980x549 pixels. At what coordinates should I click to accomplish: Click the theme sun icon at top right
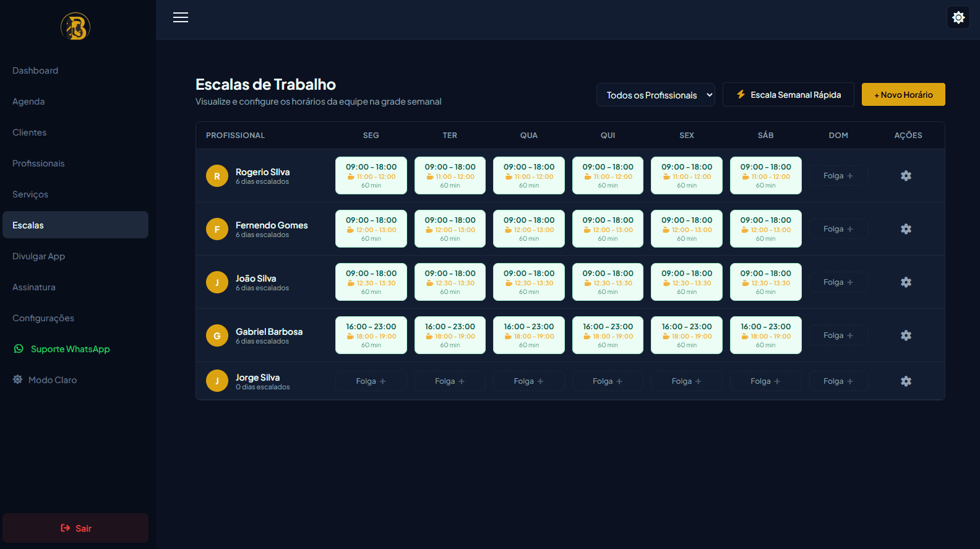[958, 17]
